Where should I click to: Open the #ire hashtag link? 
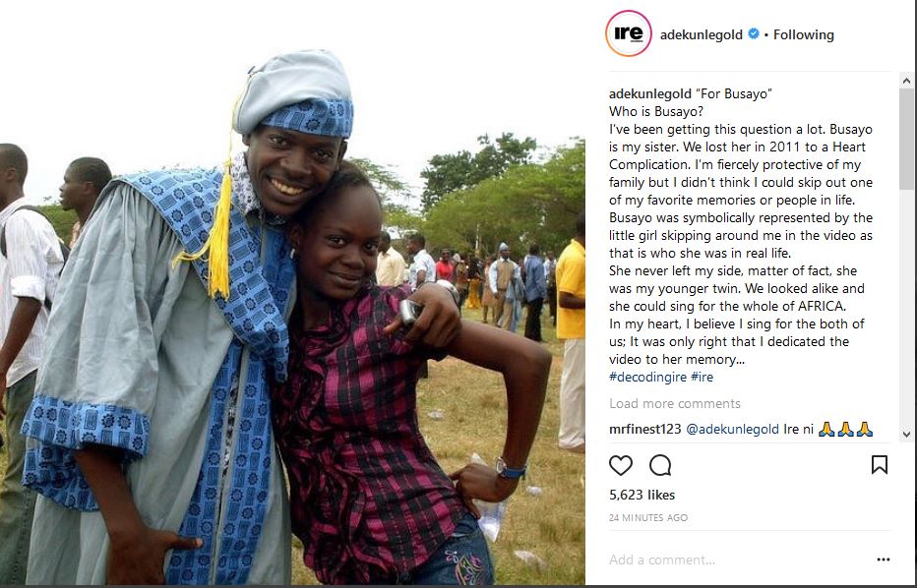click(x=702, y=377)
